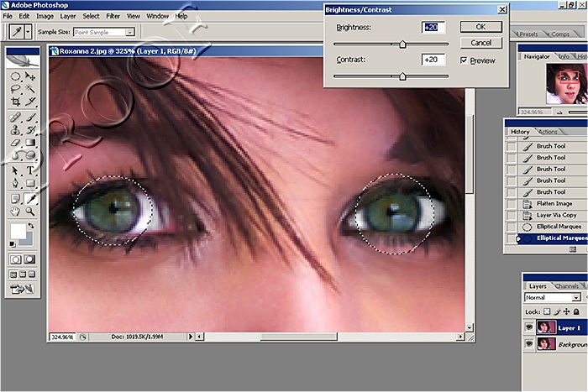This screenshot has width=588, height=392.
Task: Open the Image menu
Action: point(45,16)
